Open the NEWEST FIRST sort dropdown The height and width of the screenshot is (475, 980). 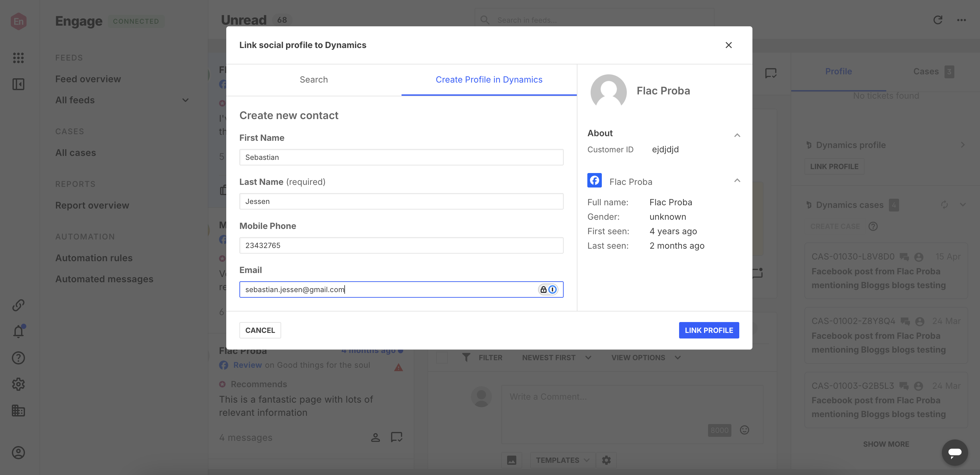tap(556, 357)
